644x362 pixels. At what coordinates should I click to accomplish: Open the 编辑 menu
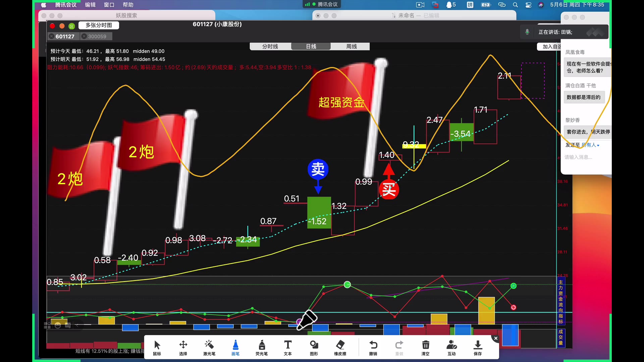(90, 5)
